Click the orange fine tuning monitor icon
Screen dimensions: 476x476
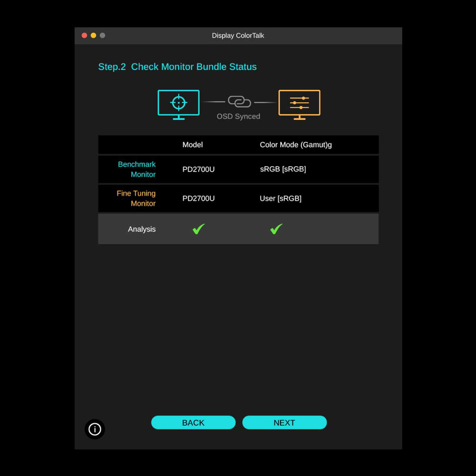tap(299, 104)
